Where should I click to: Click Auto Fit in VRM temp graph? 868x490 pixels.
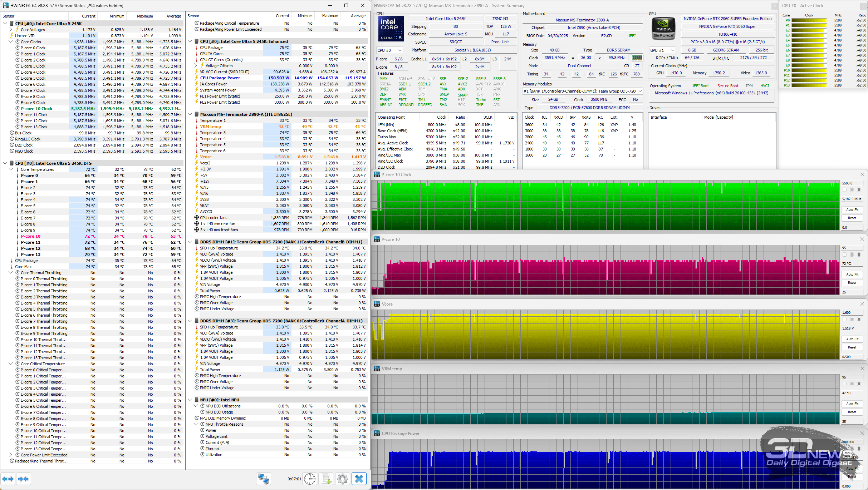click(852, 404)
